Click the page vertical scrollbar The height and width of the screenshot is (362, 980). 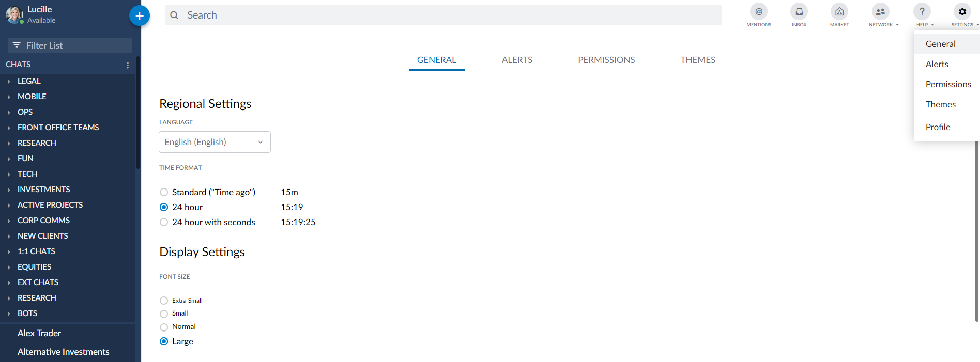(976, 232)
